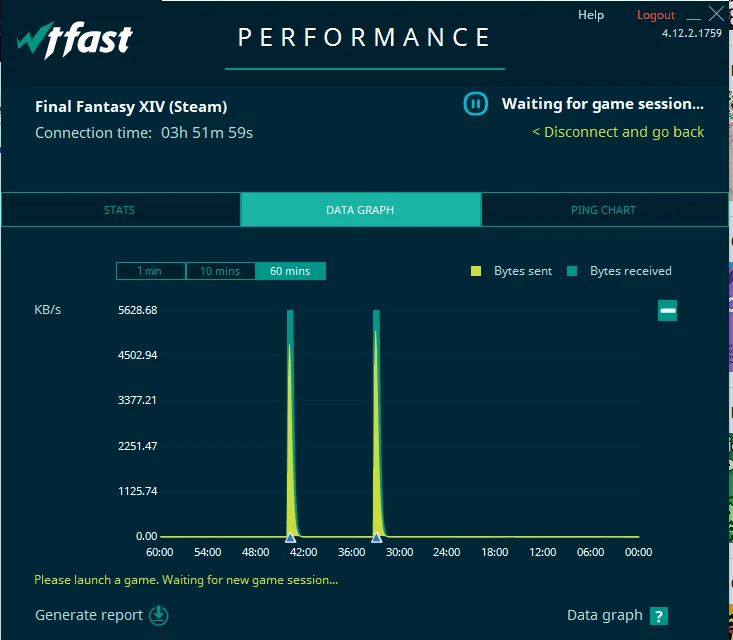Screen dimensions: 733x640
Task: Close the wtfast window
Action: [x=716, y=14]
